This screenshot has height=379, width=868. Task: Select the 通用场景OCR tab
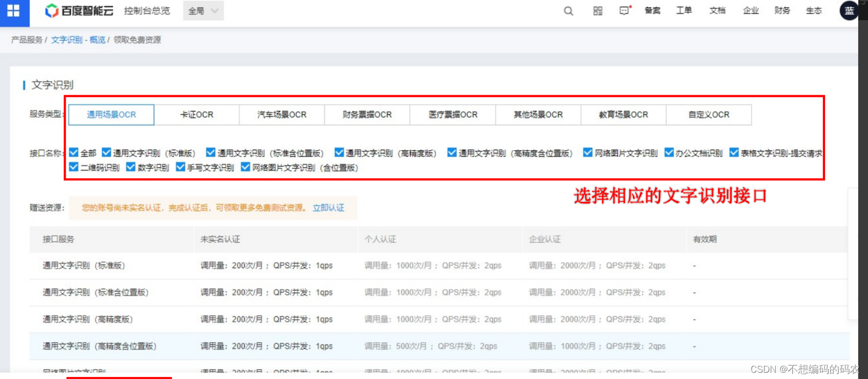[x=111, y=114]
